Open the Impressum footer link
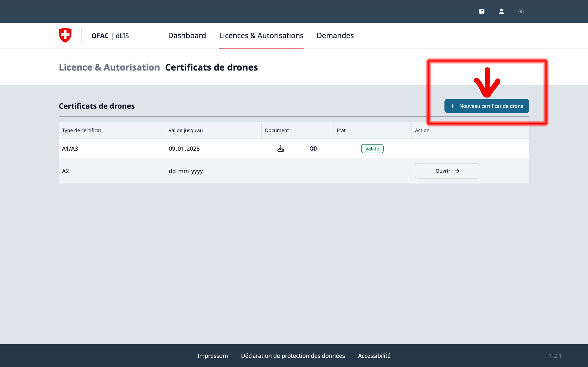The height and width of the screenshot is (367, 588). pos(212,356)
